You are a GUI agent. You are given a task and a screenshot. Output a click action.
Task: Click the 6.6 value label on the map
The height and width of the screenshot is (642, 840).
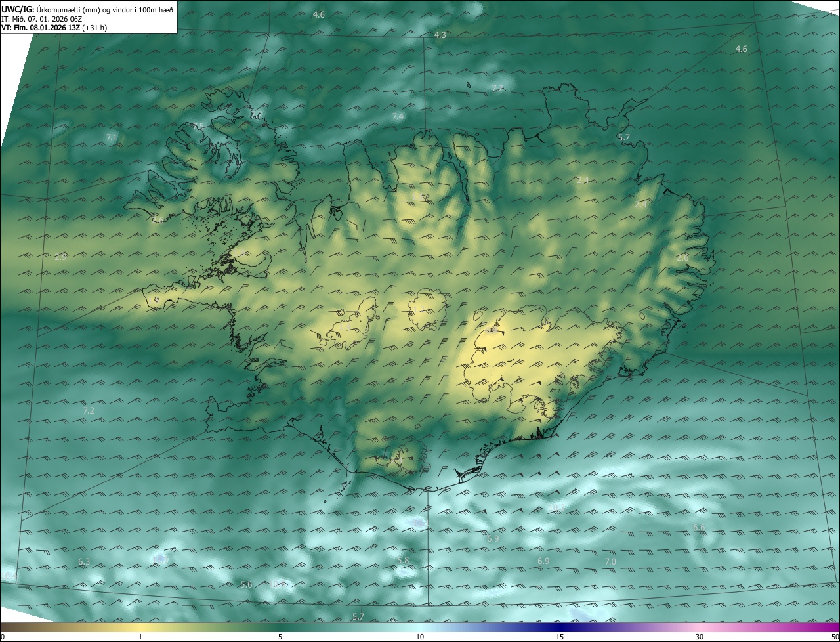(699, 528)
